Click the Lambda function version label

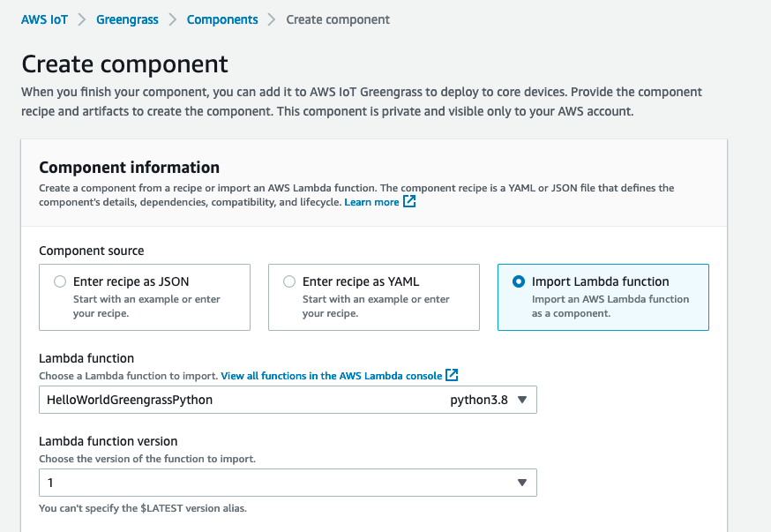[109, 441]
